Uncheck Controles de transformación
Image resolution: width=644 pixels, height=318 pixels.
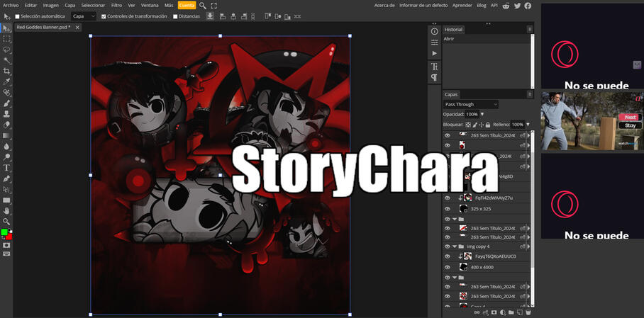104,16
